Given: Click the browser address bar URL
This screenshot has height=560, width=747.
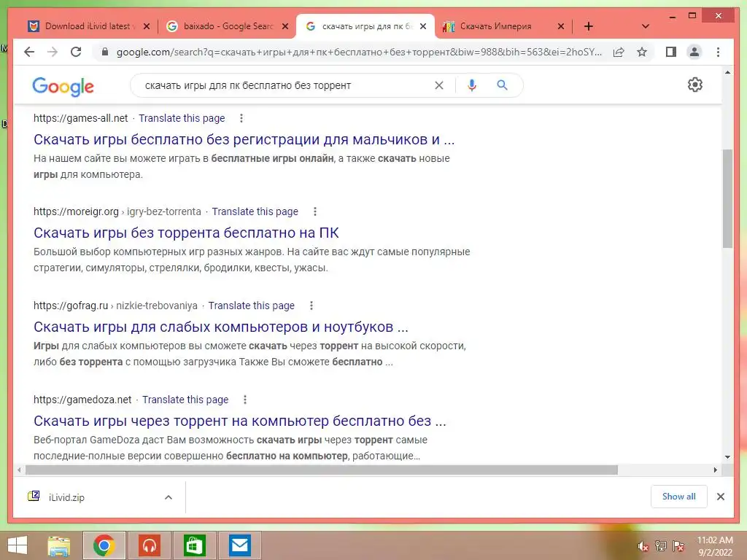Looking at the screenshot, I should click(x=359, y=52).
